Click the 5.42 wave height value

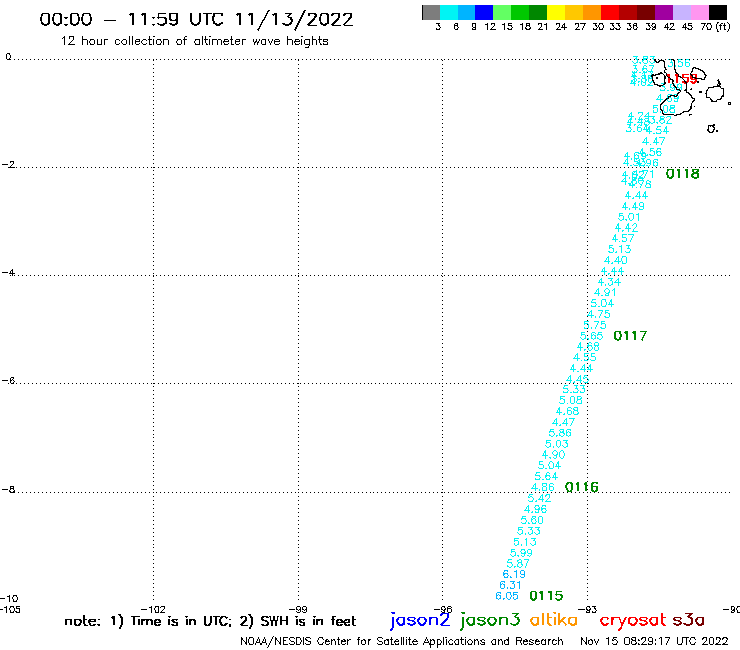[x=539, y=498]
